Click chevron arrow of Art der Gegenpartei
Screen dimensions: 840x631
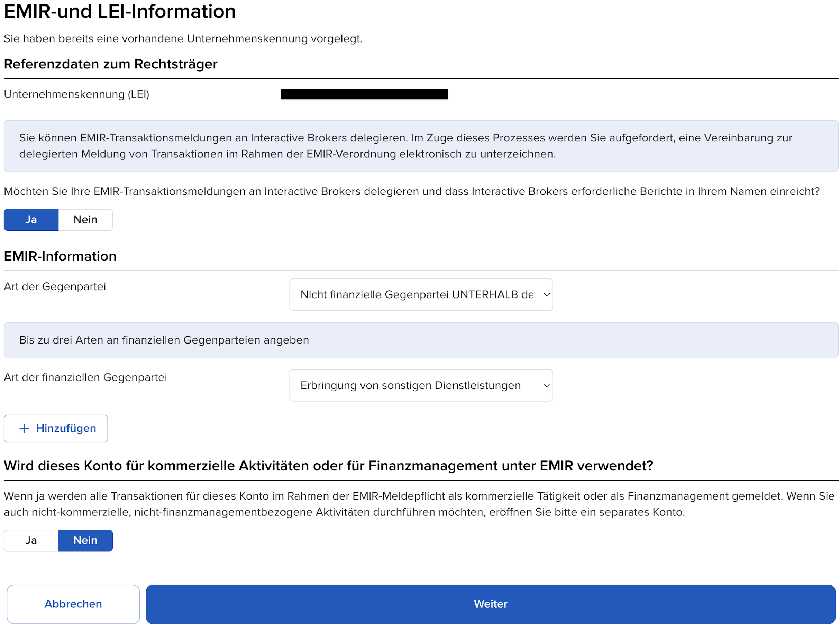(x=547, y=295)
